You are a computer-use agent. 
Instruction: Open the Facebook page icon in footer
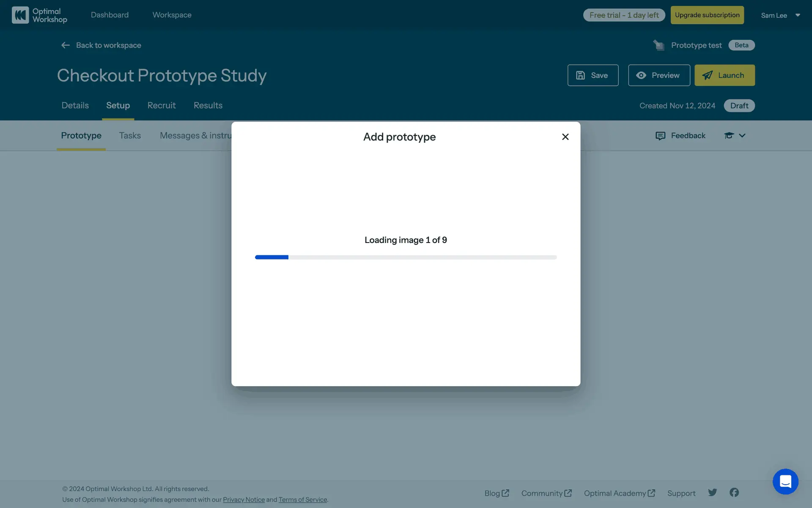[734, 492]
